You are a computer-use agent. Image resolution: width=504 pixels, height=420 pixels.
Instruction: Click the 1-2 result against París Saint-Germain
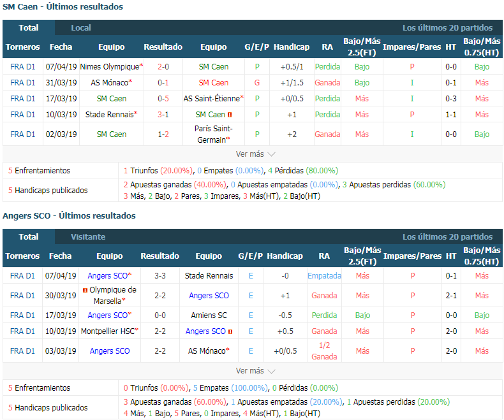163,134
